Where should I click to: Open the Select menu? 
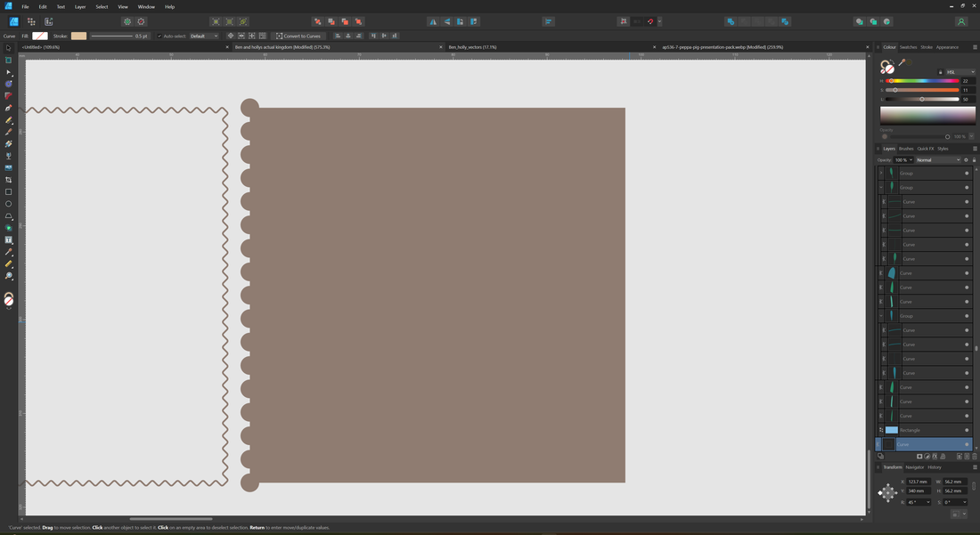pos(102,7)
